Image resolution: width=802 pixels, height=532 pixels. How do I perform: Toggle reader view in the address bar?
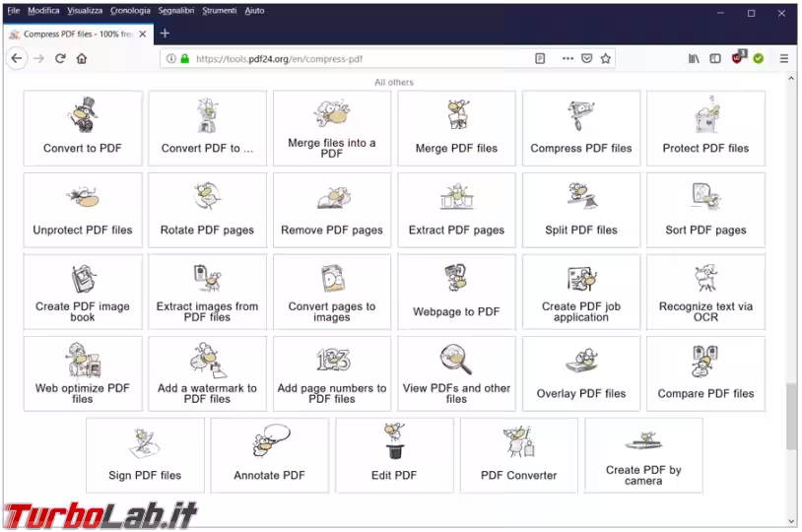[540, 59]
